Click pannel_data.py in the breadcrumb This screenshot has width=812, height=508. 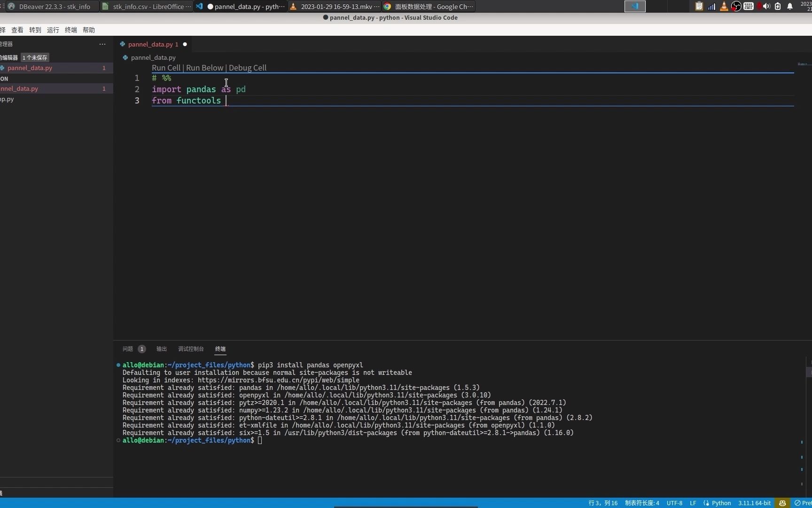153,57
